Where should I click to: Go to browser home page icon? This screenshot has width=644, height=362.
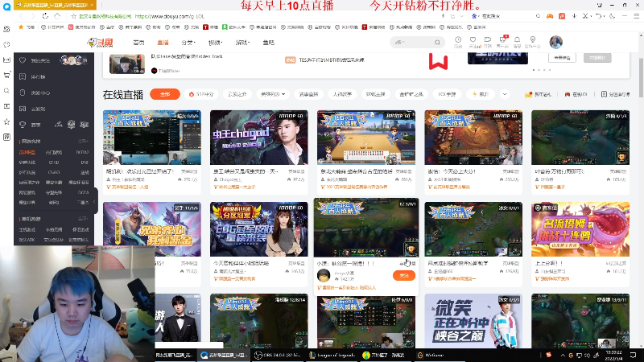(57, 16)
